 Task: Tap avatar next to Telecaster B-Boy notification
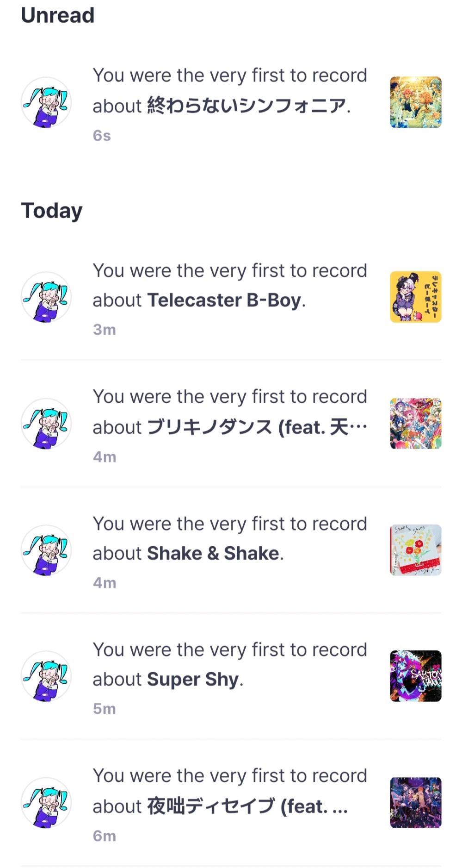[46, 297]
